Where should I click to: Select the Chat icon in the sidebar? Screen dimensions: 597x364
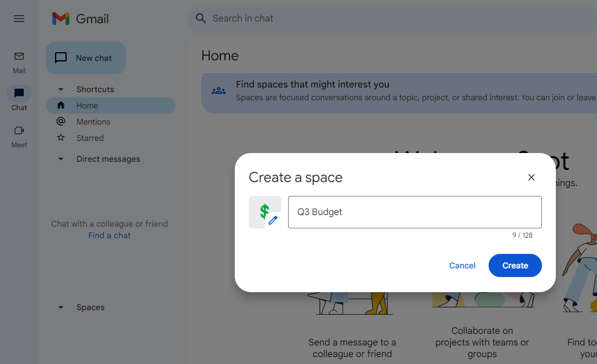click(19, 93)
